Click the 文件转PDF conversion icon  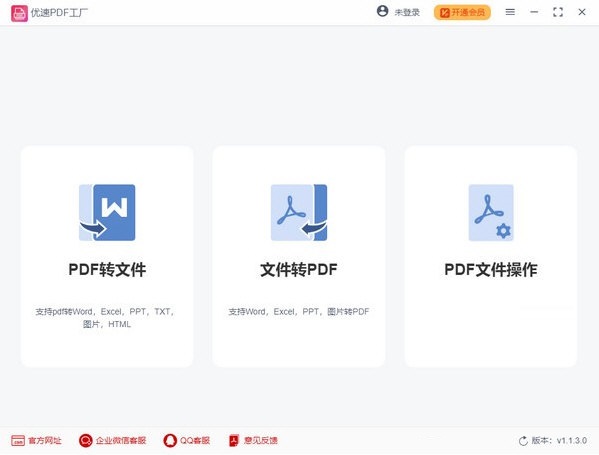[299, 212]
